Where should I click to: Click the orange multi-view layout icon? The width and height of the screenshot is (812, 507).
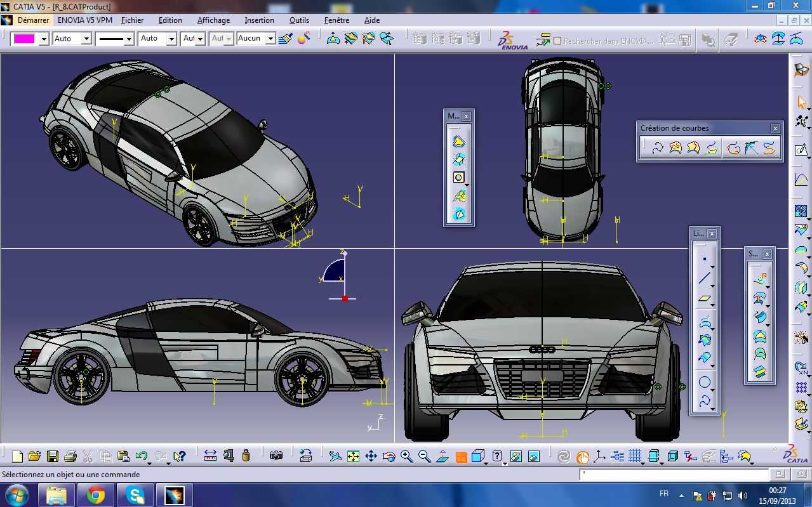tap(461, 456)
